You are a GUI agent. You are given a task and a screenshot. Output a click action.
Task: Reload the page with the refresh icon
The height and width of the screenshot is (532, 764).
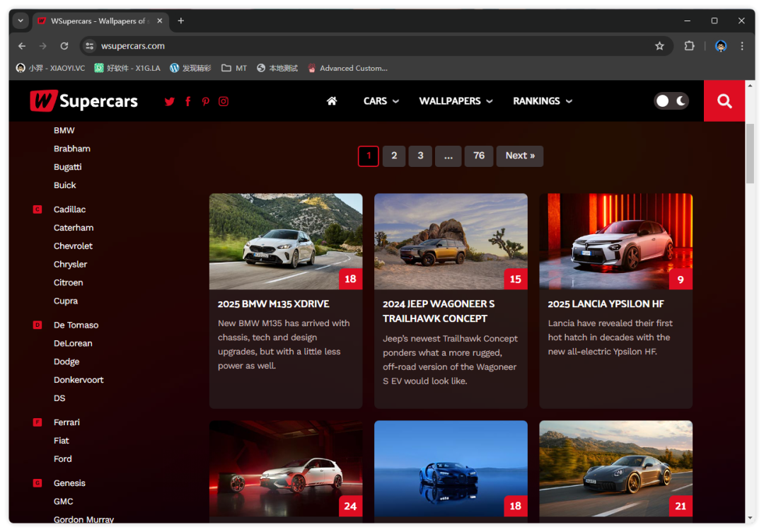[x=64, y=46]
